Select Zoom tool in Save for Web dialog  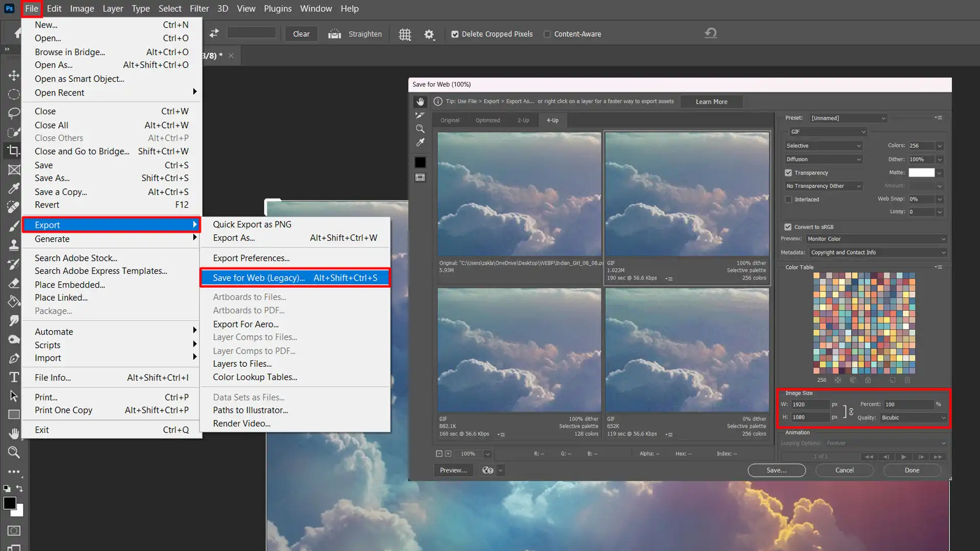click(x=420, y=129)
